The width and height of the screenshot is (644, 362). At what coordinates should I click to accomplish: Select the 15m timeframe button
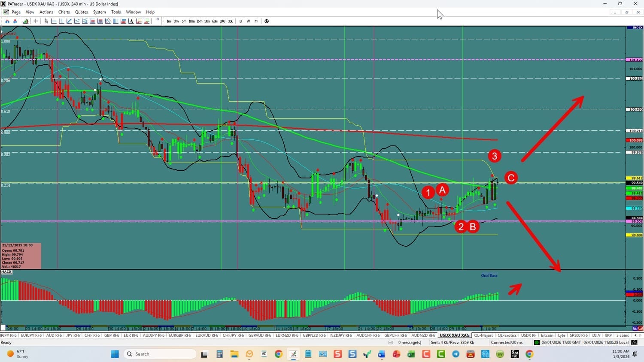pos(199,21)
